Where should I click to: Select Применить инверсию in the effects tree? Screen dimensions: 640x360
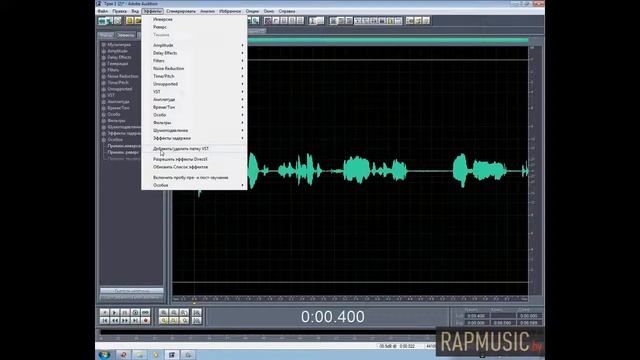tap(124, 146)
